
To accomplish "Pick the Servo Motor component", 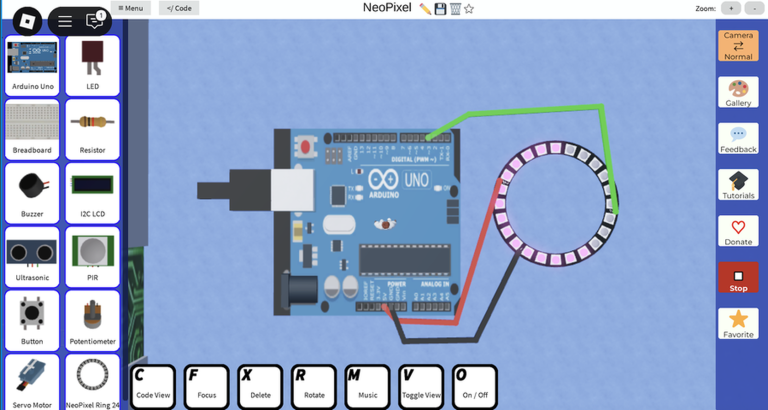I will 32,382.
